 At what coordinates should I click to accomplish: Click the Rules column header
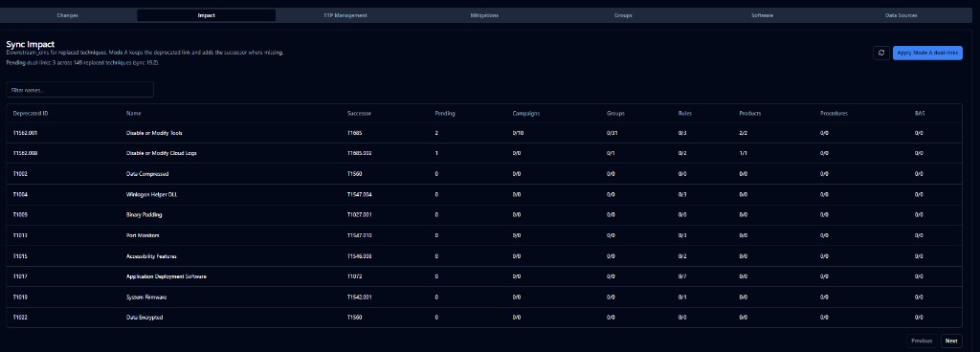[x=685, y=114]
